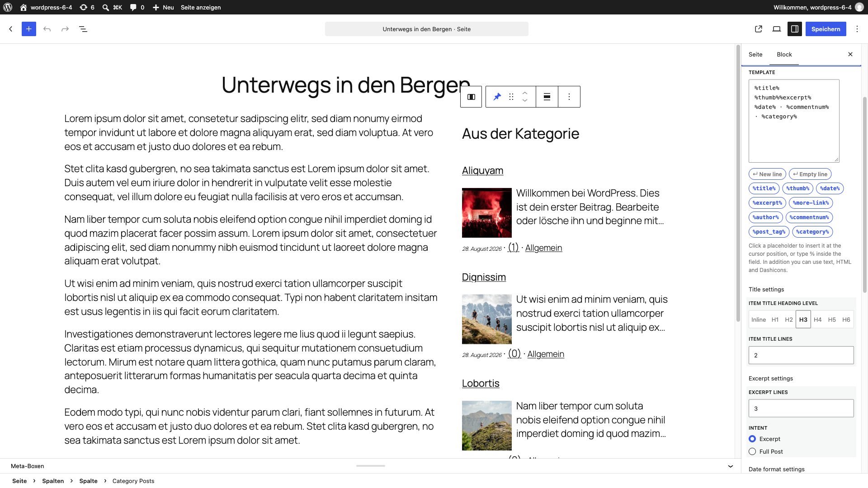868x488 pixels.
Task: Visit the wordpress-6-4 site home
Action: (x=46, y=7)
